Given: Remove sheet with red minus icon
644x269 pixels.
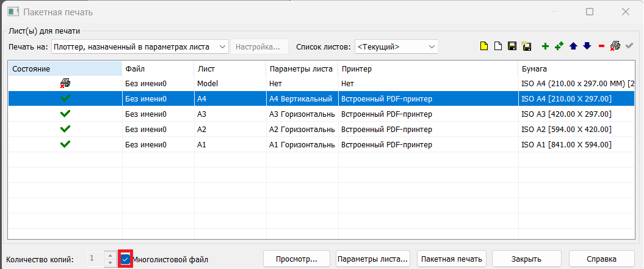Looking at the screenshot, I should [x=601, y=46].
